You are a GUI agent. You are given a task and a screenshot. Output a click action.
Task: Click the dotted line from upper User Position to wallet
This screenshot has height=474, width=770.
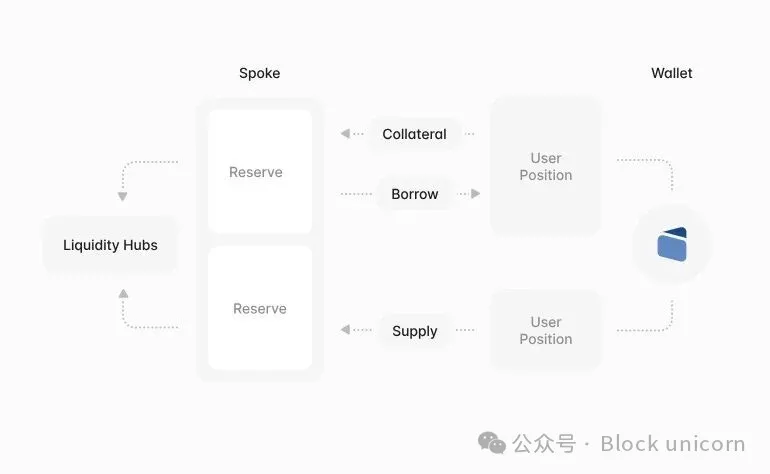click(x=645, y=160)
